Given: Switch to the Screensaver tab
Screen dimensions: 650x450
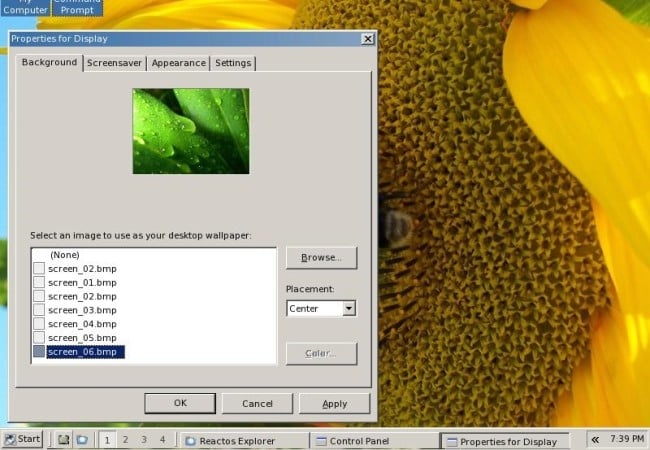Looking at the screenshot, I should [x=114, y=63].
